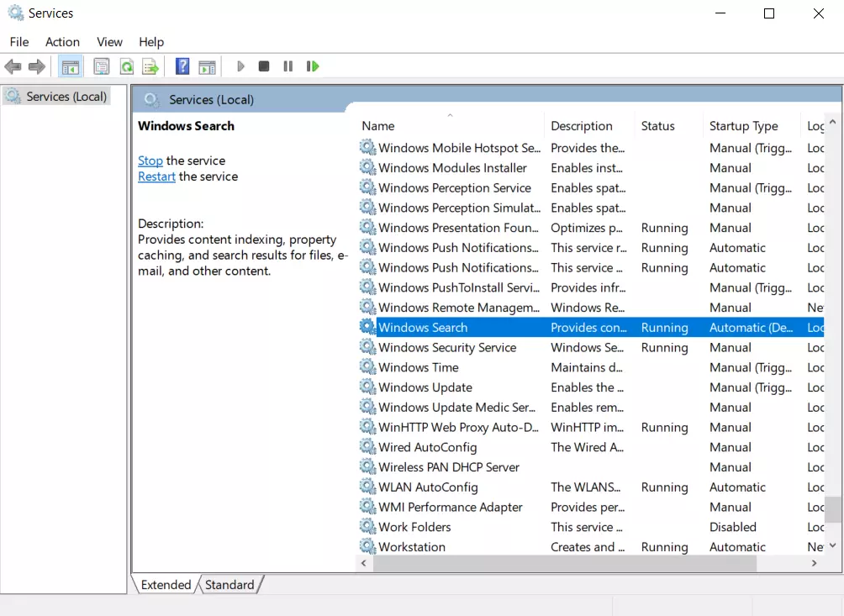The height and width of the screenshot is (616, 844).
Task: Click the horizontal scrollbar left arrow
Action: click(364, 563)
